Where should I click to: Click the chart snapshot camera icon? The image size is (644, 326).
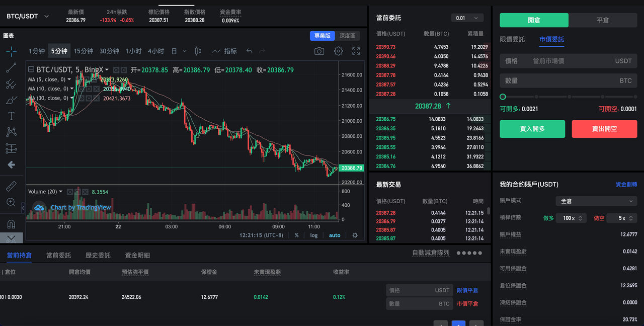(x=319, y=51)
